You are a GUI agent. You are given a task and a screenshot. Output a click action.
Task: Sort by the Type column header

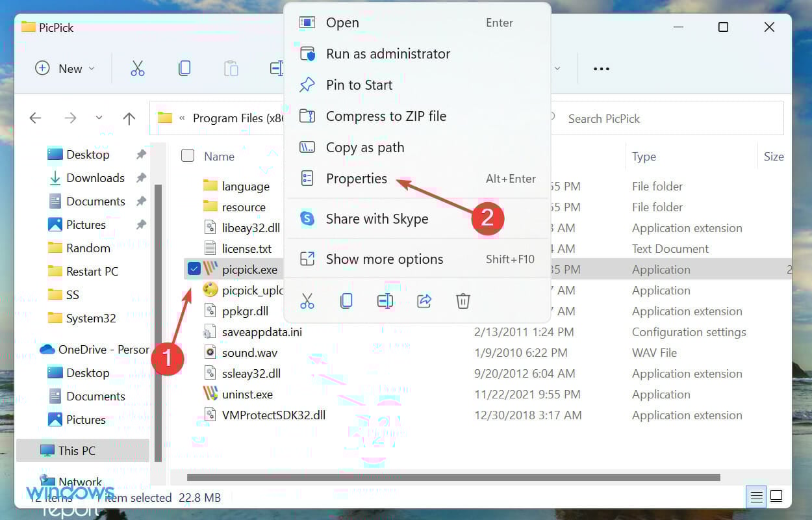(x=644, y=157)
